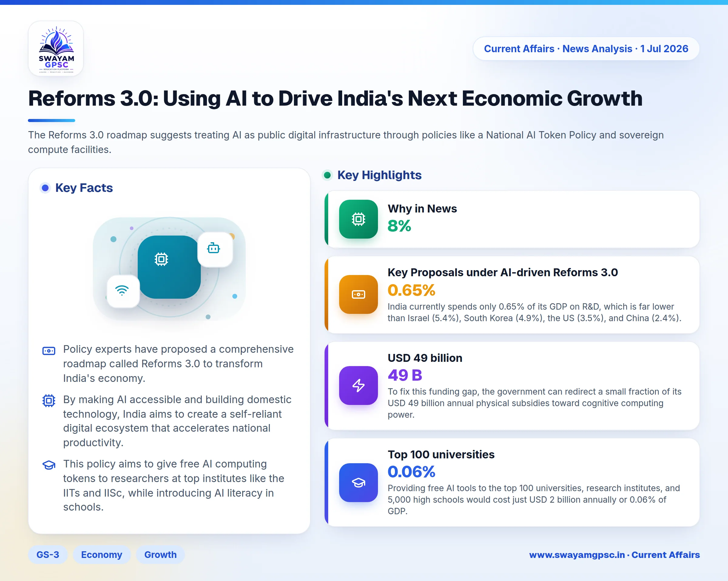Click the orange banknote icon in Key Proposals card
The height and width of the screenshot is (581, 728).
(x=358, y=294)
